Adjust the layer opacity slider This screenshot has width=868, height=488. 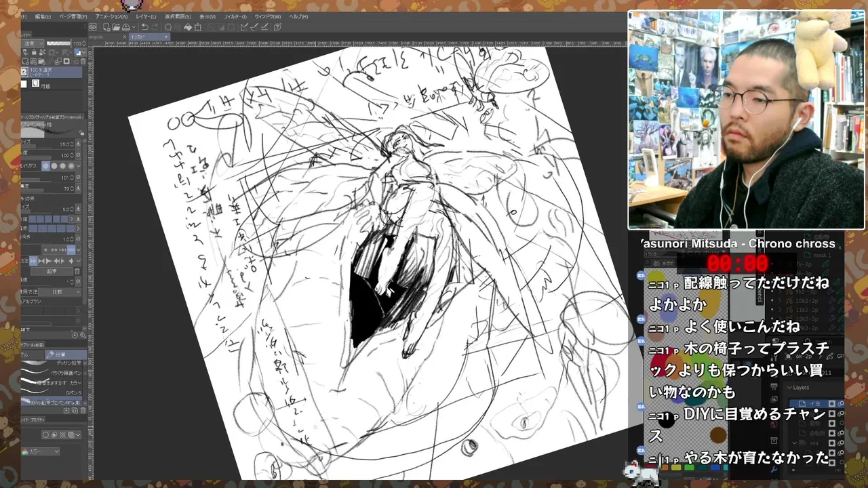point(58,43)
